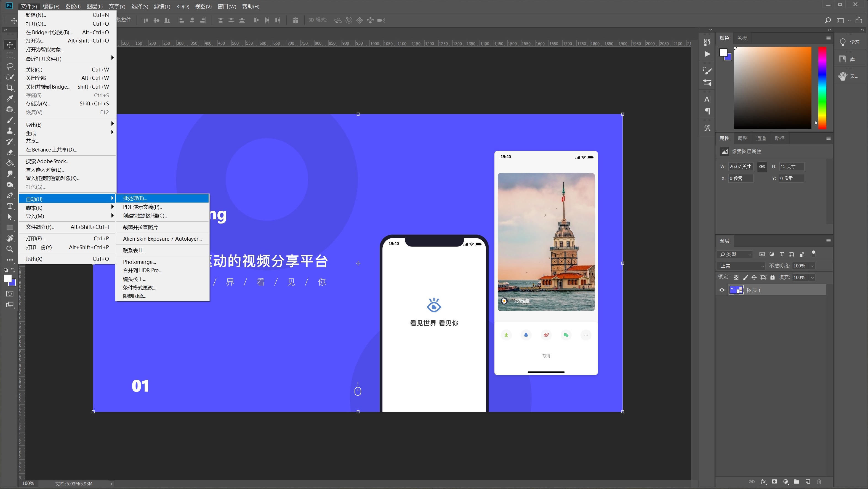This screenshot has height=489, width=868.
Task: Click the W width input field
Action: 741,166
